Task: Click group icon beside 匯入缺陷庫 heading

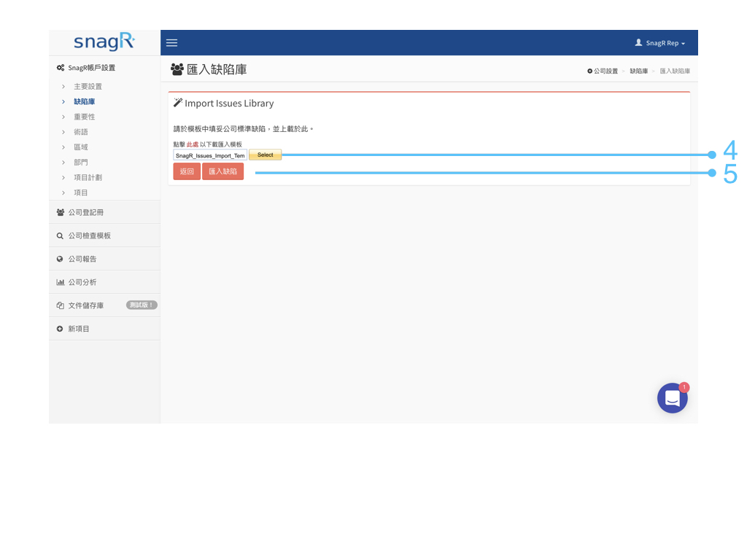Action: tap(177, 69)
